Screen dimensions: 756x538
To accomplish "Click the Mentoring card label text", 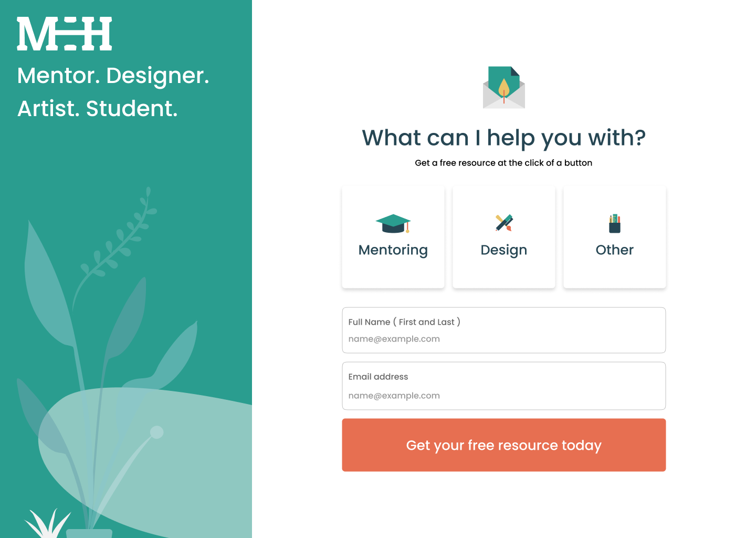I will coord(393,250).
